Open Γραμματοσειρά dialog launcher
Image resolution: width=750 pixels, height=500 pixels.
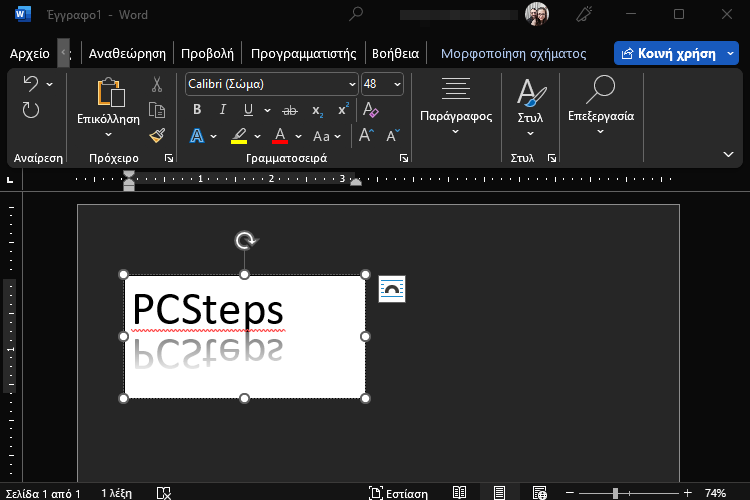404,158
